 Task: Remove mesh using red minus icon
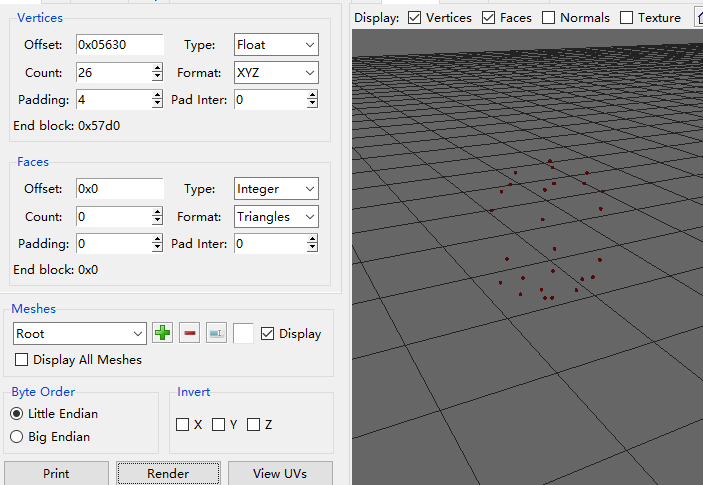(x=190, y=333)
